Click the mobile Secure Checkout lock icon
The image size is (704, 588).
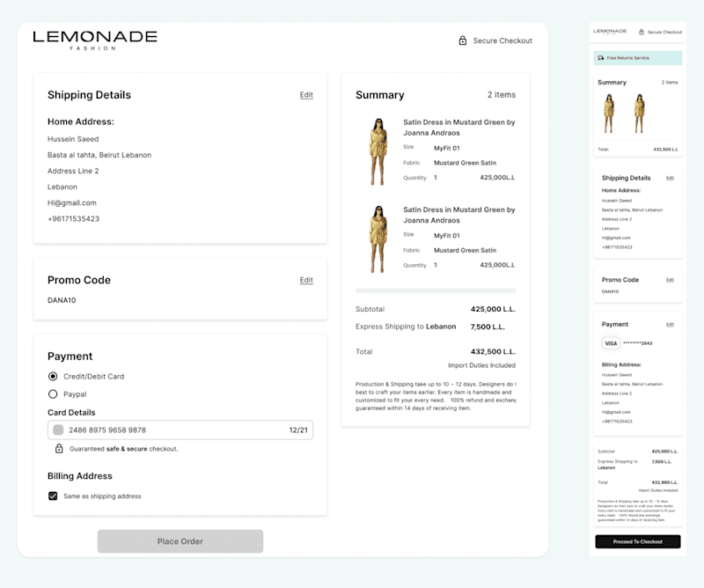coord(642,32)
